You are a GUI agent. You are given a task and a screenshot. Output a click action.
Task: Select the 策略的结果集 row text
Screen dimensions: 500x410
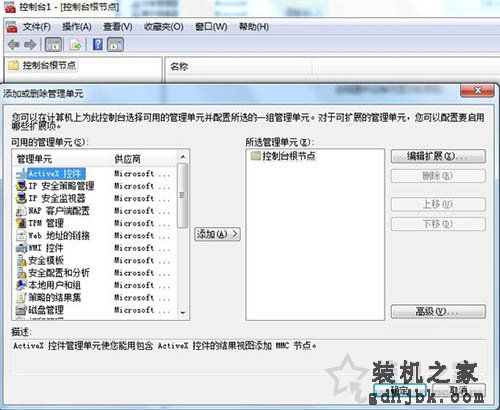(x=55, y=297)
